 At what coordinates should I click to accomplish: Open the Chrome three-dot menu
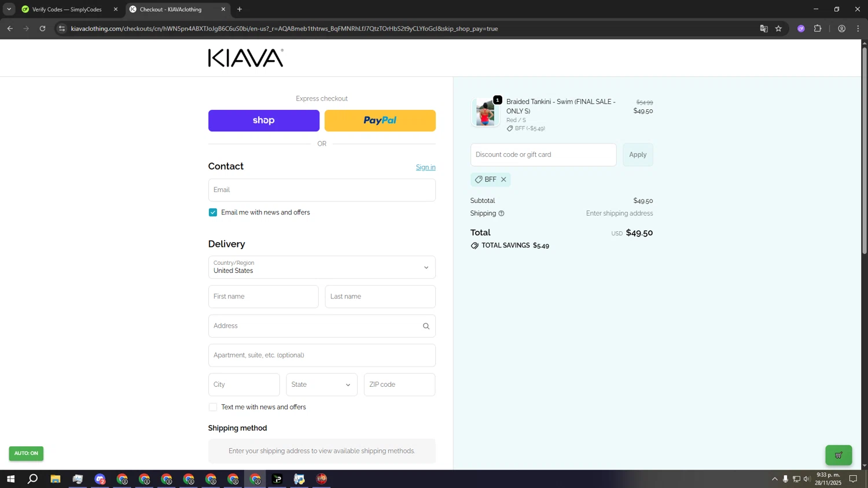click(x=858, y=28)
